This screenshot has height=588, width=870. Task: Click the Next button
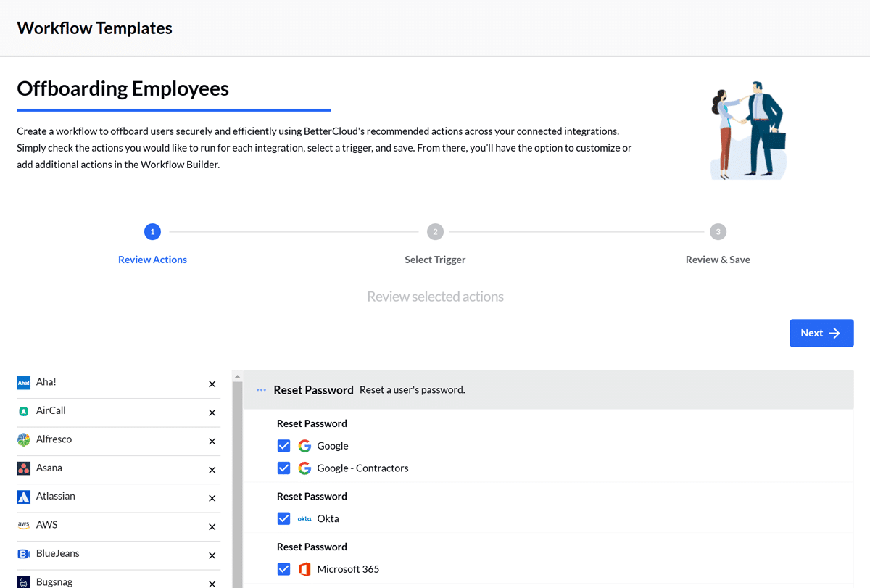pyautogui.click(x=821, y=333)
